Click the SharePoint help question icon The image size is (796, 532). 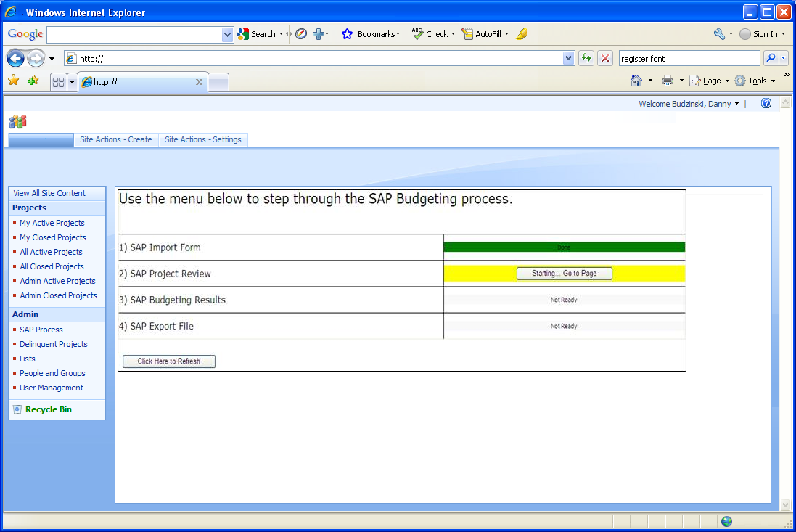pos(766,104)
